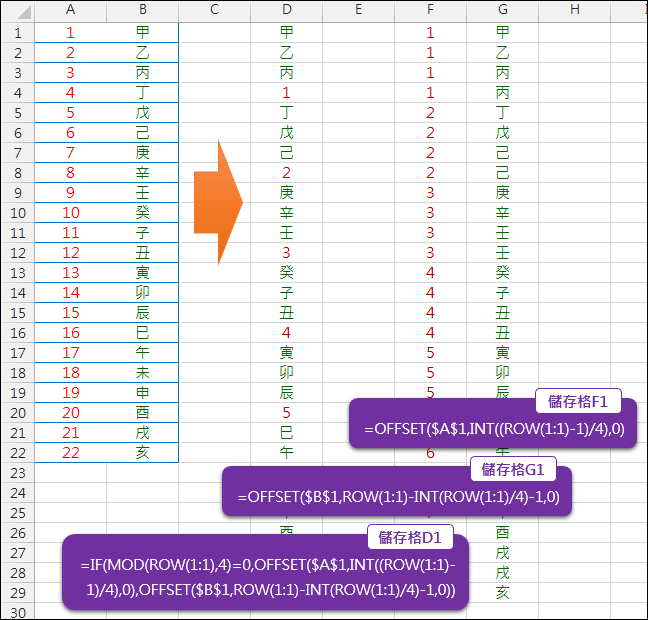Click cell F5 containing red 2
648x620 pixels.
430,113
